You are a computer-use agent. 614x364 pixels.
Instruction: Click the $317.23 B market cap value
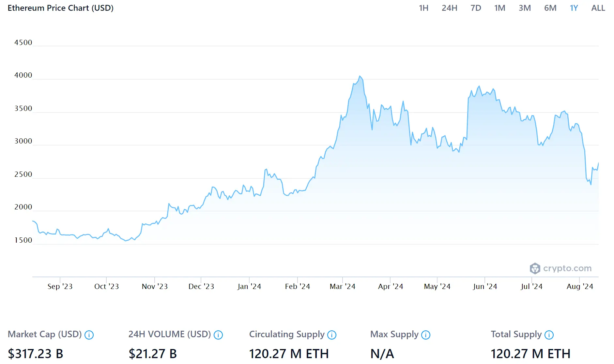click(35, 354)
